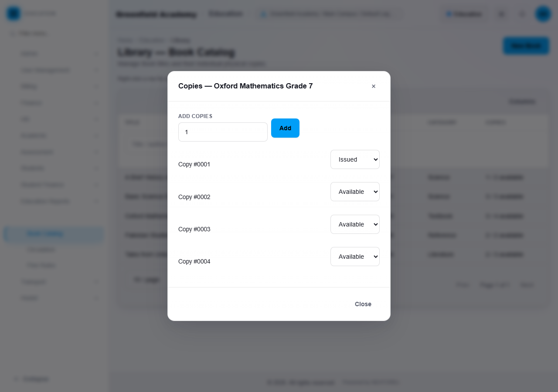Click the Add Copies number field
The image size is (558, 392).
[x=223, y=132]
